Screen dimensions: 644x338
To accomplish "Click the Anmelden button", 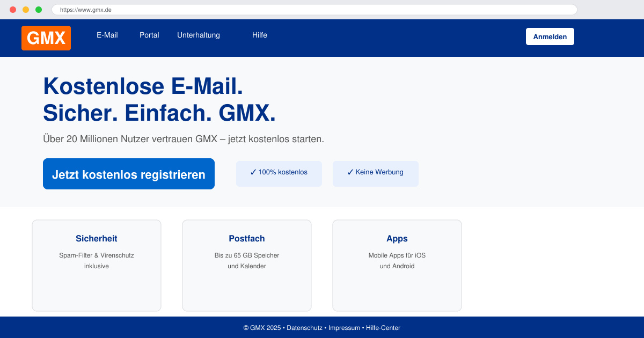I will [x=550, y=36].
